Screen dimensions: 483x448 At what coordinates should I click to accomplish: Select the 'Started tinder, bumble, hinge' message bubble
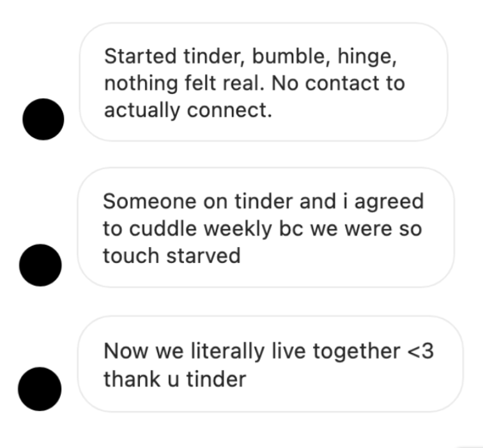point(264,82)
